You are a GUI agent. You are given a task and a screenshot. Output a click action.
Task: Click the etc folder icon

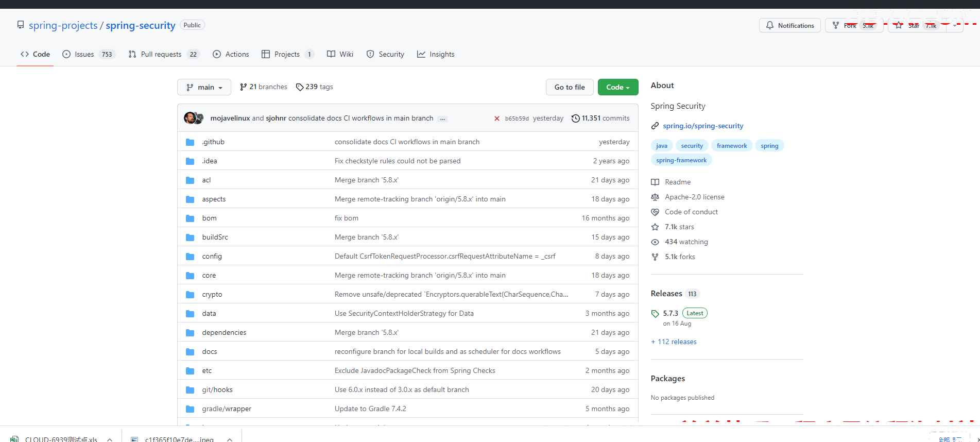point(190,371)
